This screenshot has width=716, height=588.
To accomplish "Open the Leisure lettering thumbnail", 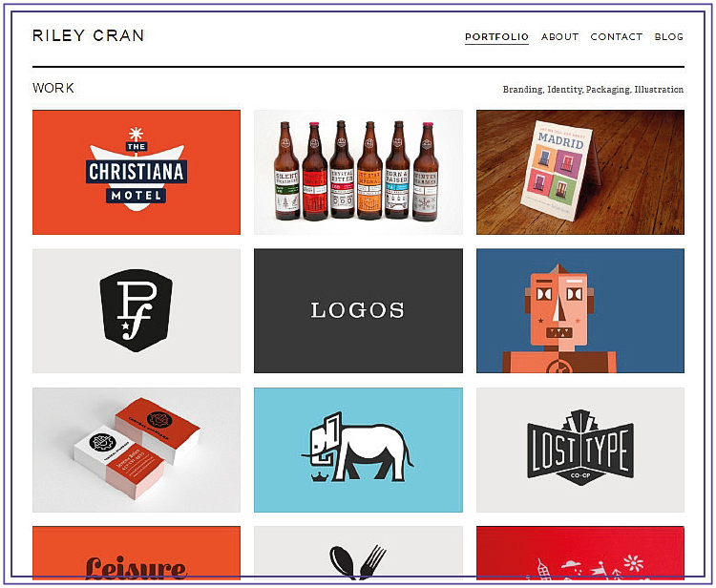I will click(137, 553).
